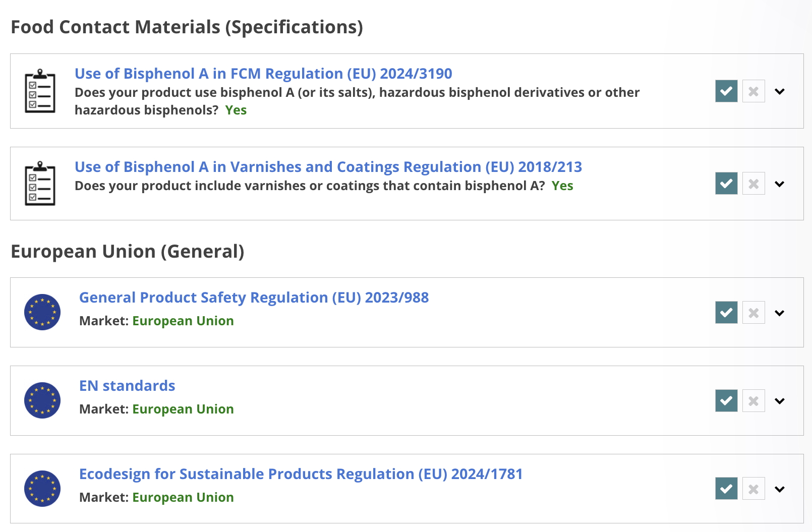Toggle checkmark for EN standards
Viewport: 812px width, 532px height.
click(x=726, y=401)
